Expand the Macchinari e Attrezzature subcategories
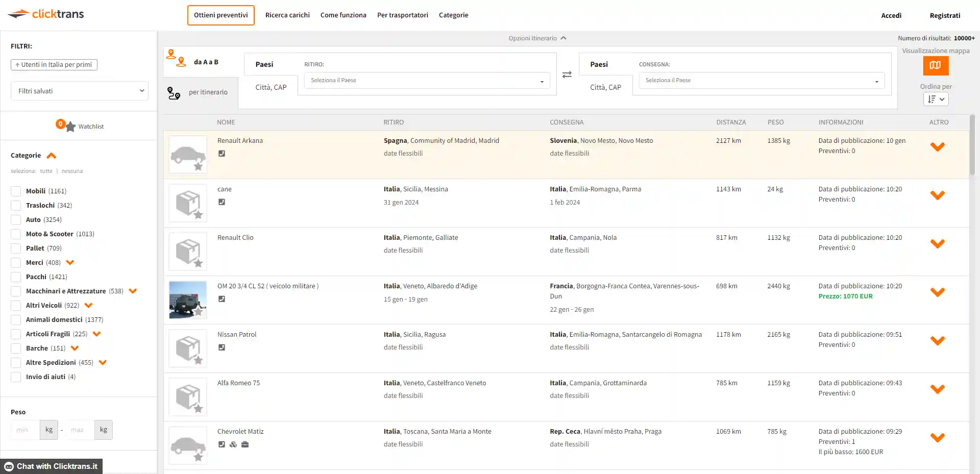The height and width of the screenshot is (474, 980). (x=133, y=291)
